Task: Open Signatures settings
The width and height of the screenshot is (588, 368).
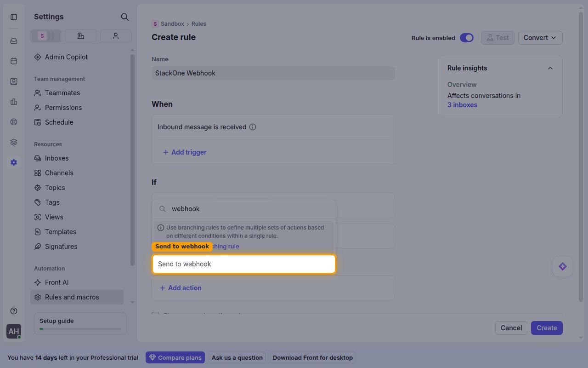Action: coord(77,247)
